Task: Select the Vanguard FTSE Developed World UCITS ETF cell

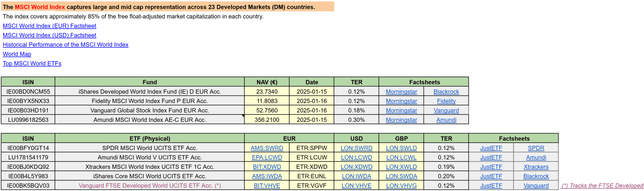Action: (x=150, y=185)
